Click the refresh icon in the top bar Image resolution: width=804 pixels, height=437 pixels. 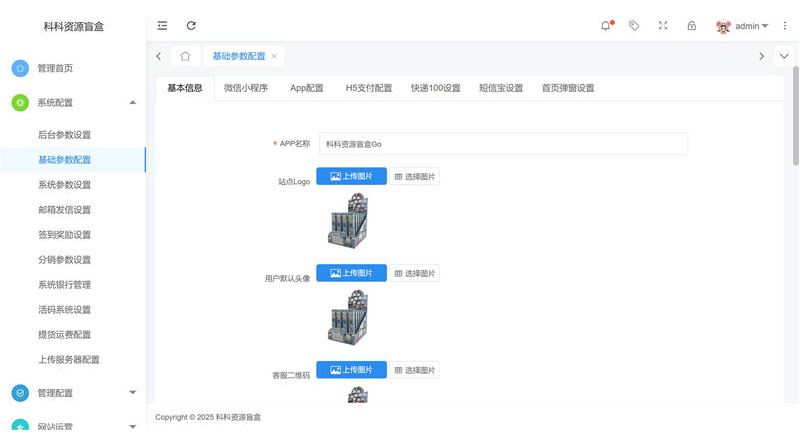pyautogui.click(x=191, y=25)
